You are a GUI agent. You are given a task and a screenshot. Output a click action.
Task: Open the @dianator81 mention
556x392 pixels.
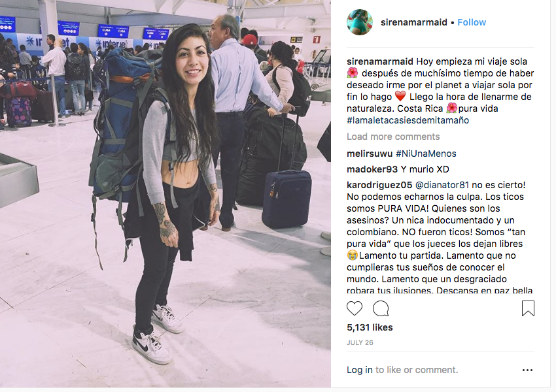(442, 185)
